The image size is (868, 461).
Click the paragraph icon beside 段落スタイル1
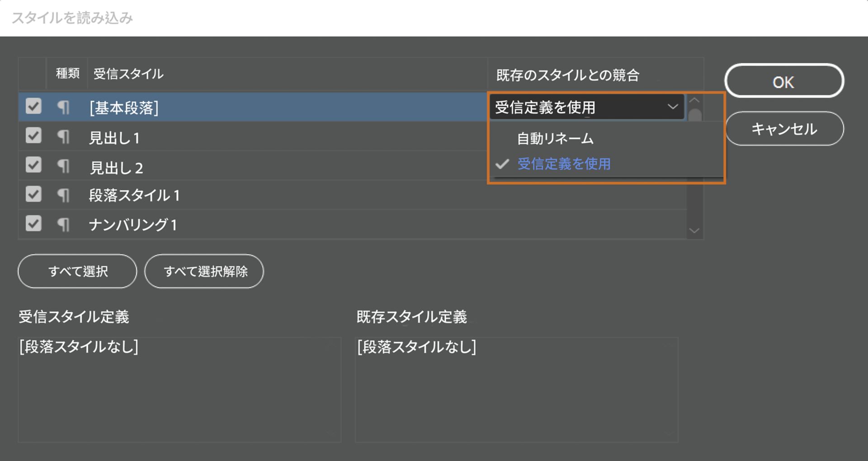tap(63, 194)
